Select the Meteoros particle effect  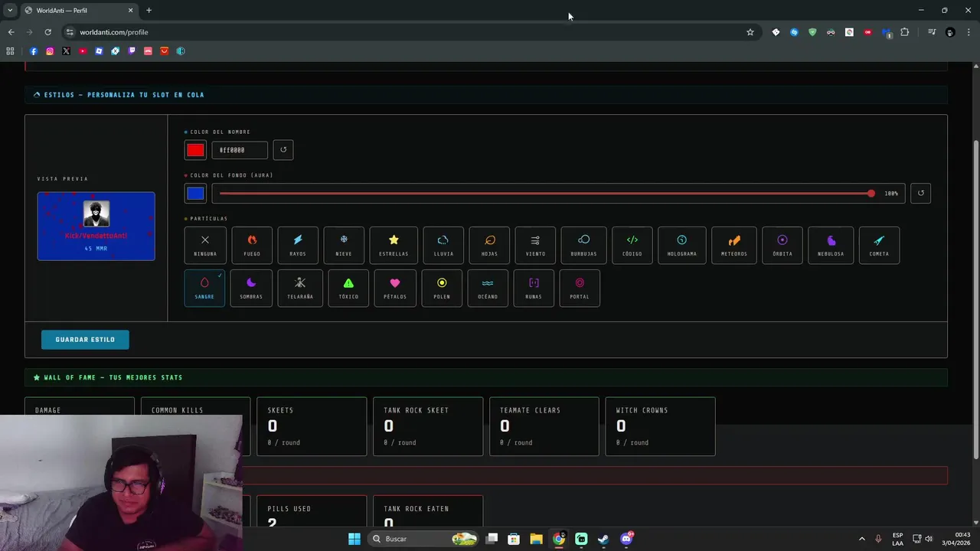pyautogui.click(x=734, y=245)
